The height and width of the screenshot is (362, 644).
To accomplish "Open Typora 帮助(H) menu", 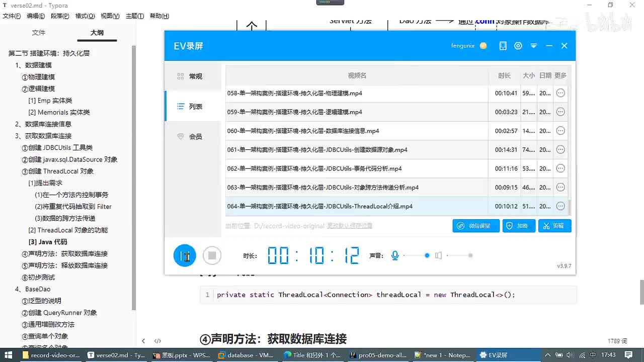I will coord(159,16).
